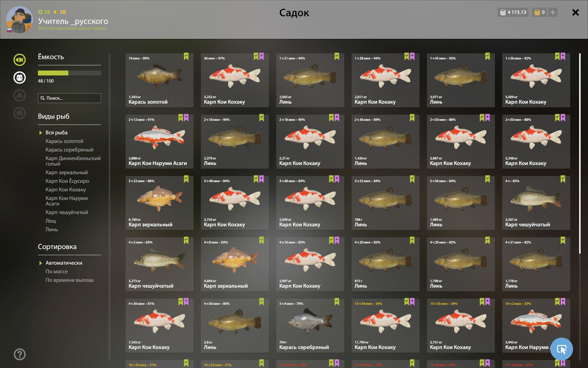
Task: Click the plus icon to add gold
Action: point(553,12)
